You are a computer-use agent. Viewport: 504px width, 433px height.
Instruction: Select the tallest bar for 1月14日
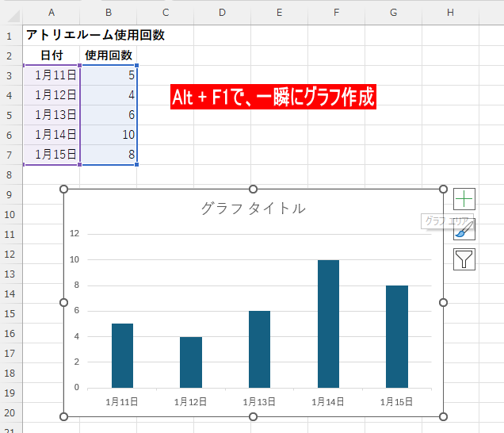(328, 324)
